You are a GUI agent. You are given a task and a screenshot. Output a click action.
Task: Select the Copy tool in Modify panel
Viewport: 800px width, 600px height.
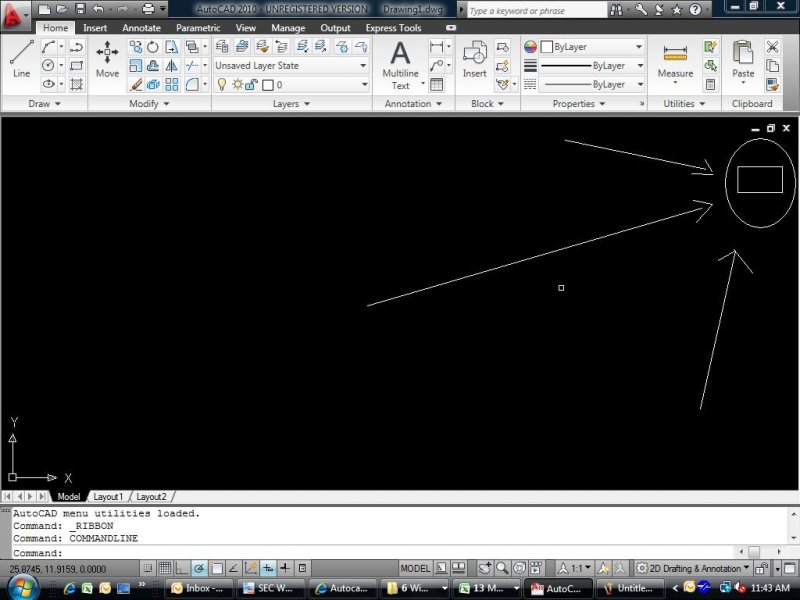pos(135,47)
